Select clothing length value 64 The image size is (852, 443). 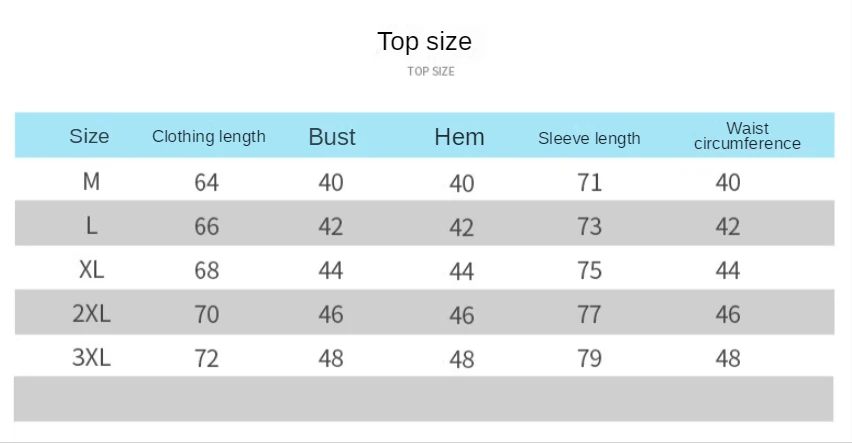pyautogui.click(x=206, y=183)
